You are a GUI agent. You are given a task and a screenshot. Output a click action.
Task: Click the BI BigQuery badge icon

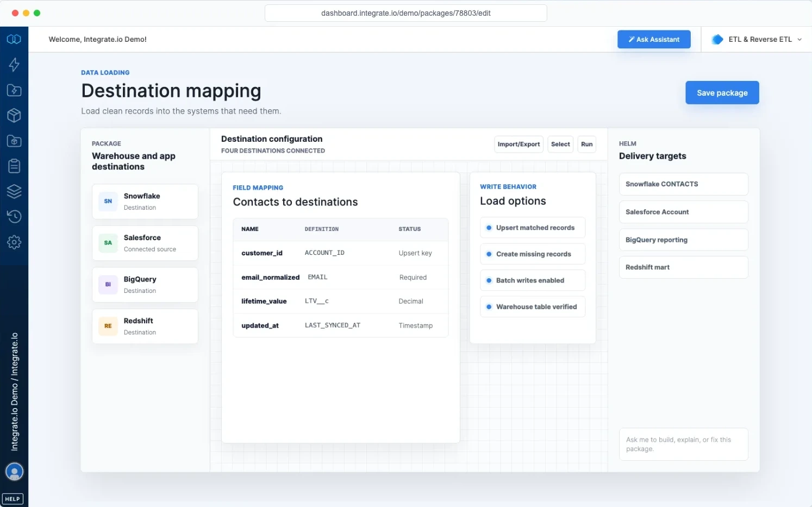click(108, 285)
